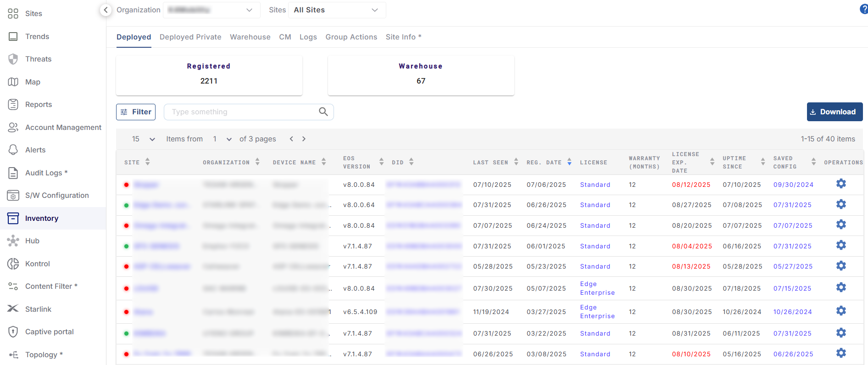This screenshot has width=868, height=365.
Task: Open the items-per-page dropdown showing 15
Action: pos(143,139)
